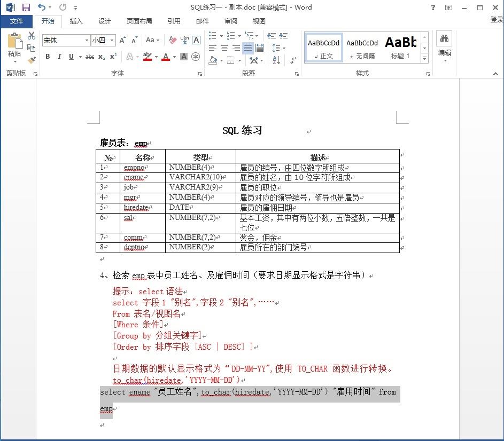Toggle Strikethrough abc formatting
Screen dimensions: 504x441
coord(90,57)
